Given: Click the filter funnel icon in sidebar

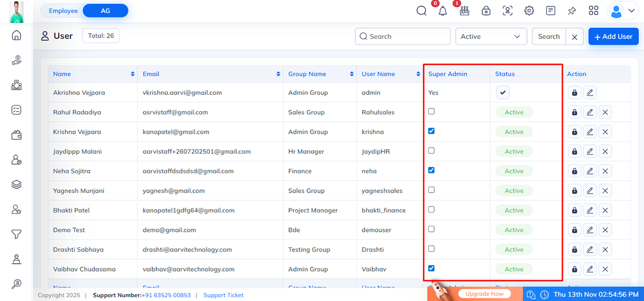Looking at the screenshot, I should 17,234.
